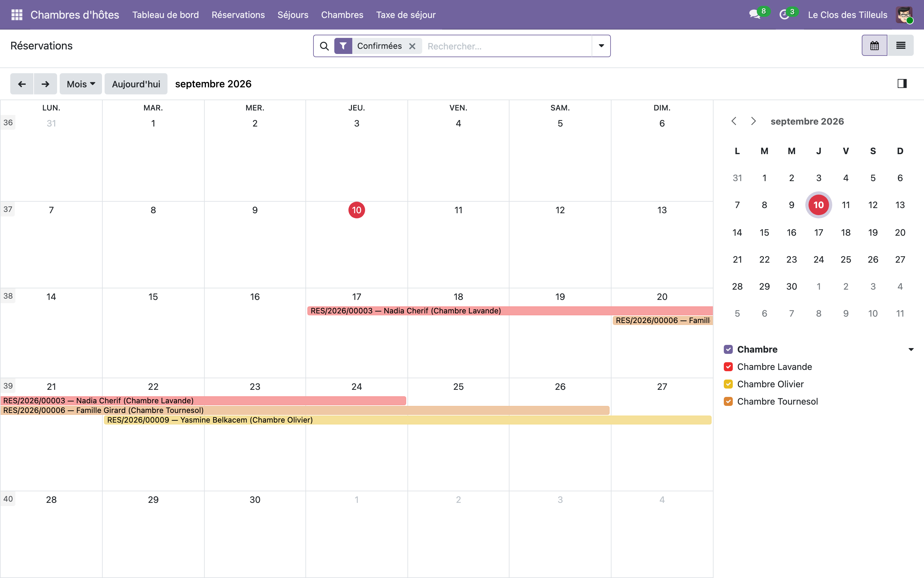Viewport: 924px width, 578px height.
Task: Select day 30 in mini calendar
Action: (791, 286)
